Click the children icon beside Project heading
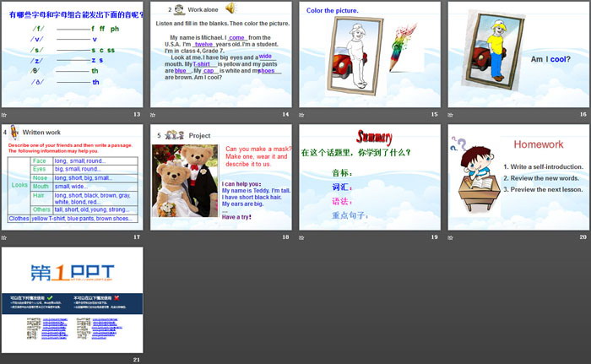 click(175, 134)
